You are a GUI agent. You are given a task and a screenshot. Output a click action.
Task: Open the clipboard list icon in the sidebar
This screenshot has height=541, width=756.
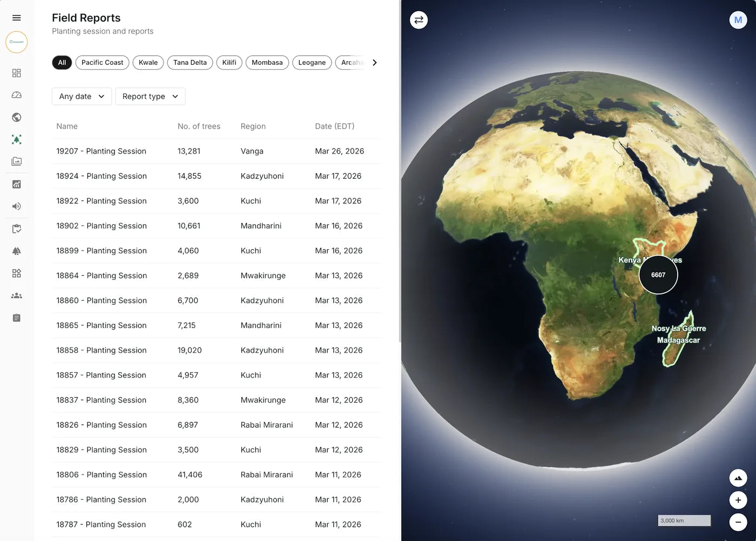(x=17, y=318)
